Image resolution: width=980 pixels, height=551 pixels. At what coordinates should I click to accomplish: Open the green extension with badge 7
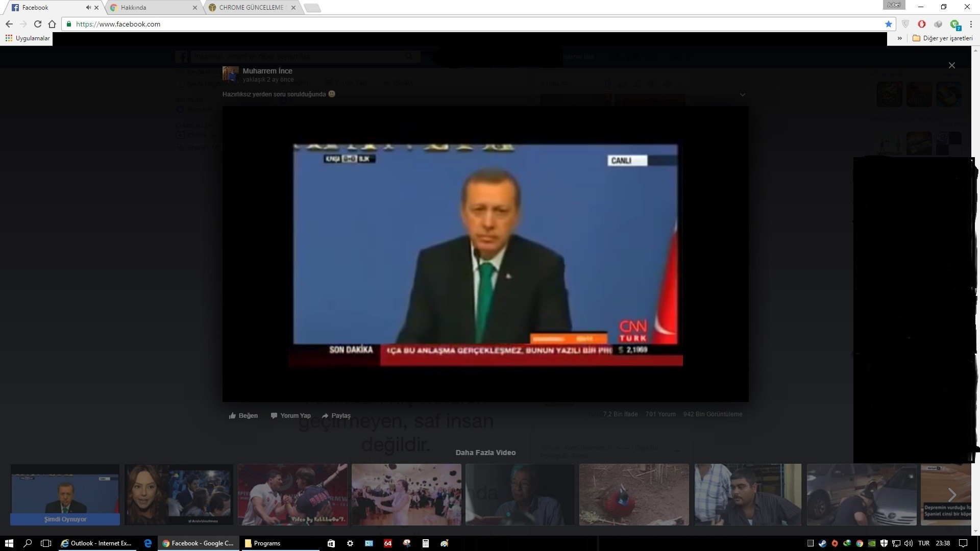point(954,24)
